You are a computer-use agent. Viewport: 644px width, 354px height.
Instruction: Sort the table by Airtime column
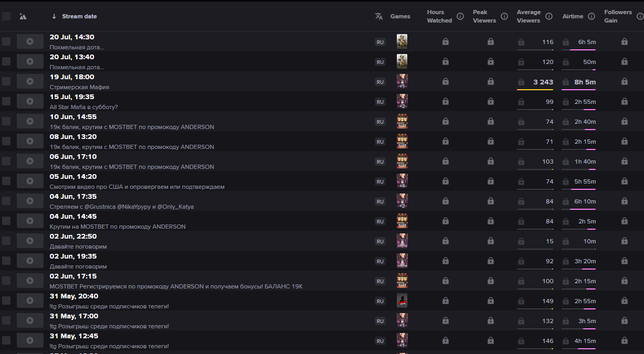tap(573, 16)
